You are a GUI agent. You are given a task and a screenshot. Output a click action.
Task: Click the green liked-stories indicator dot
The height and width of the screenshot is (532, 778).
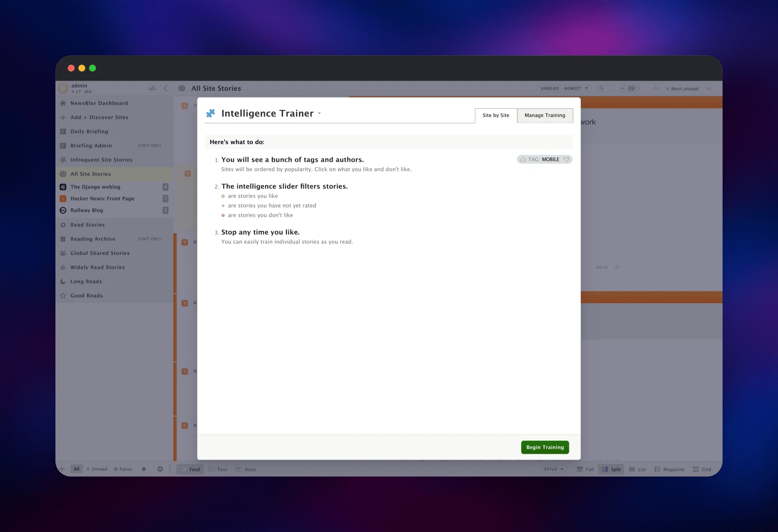223,196
